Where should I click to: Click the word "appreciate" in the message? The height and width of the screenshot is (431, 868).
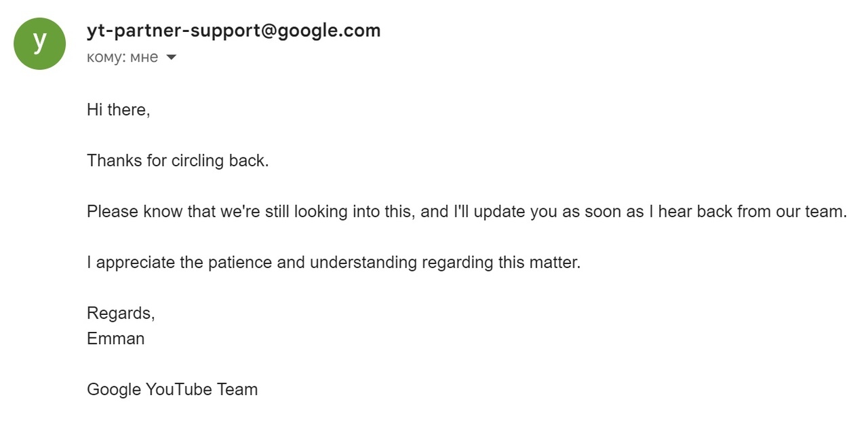coord(136,263)
